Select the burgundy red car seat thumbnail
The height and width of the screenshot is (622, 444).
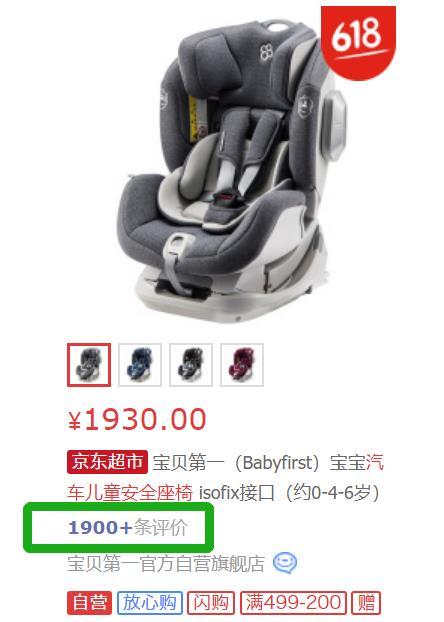tap(242, 365)
